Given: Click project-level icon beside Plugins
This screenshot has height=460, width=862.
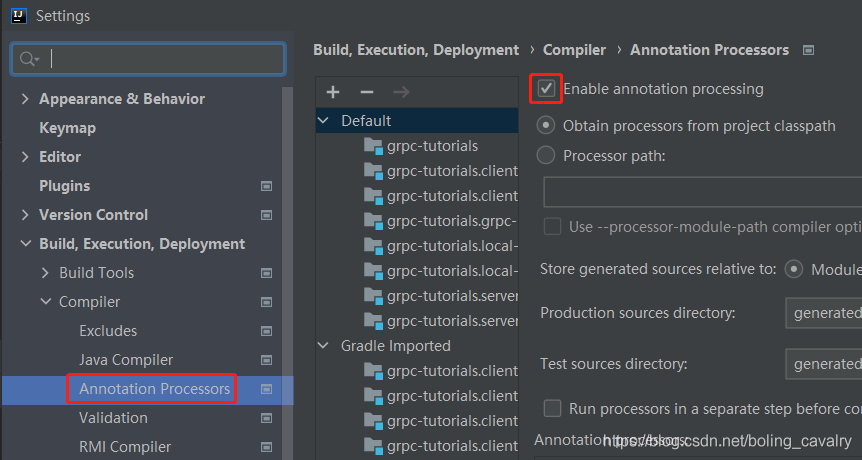Looking at the screenshot, I should pos(266,186).
